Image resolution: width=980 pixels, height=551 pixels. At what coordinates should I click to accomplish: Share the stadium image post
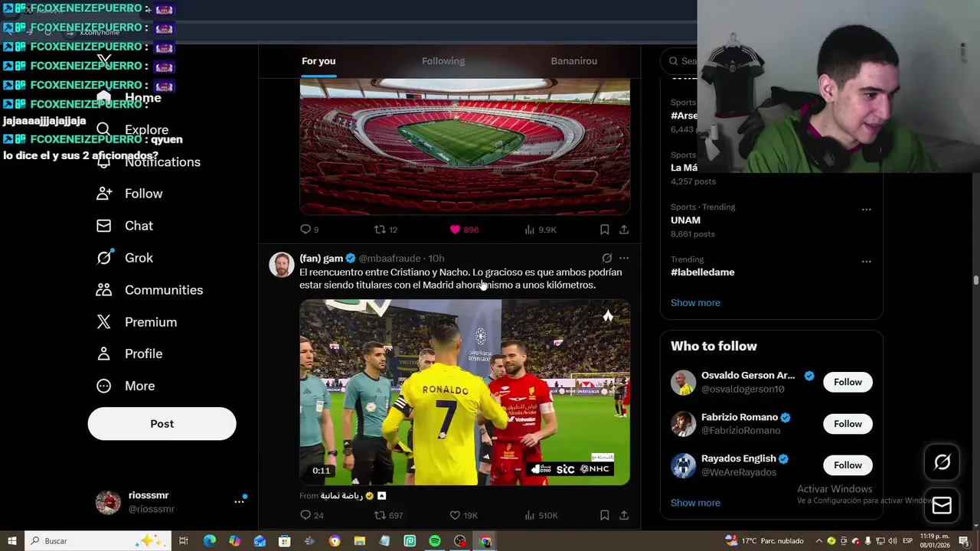tap(624, 230)
